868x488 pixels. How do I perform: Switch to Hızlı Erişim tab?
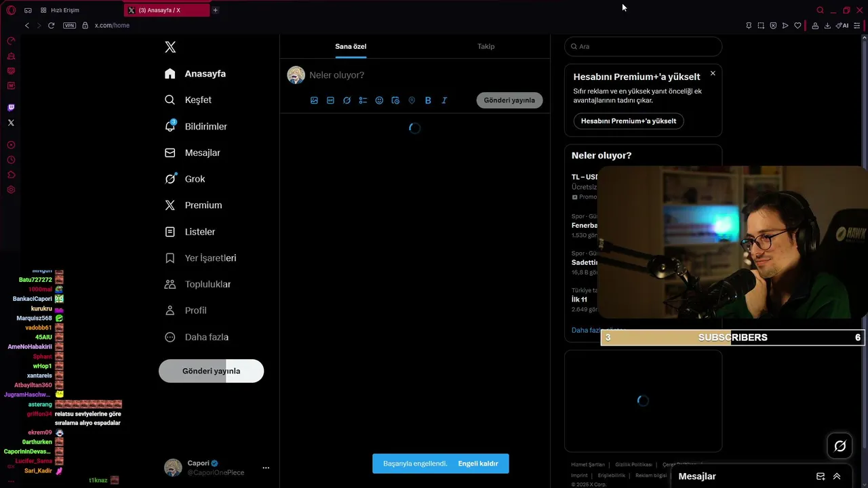(x=61, y=10)
